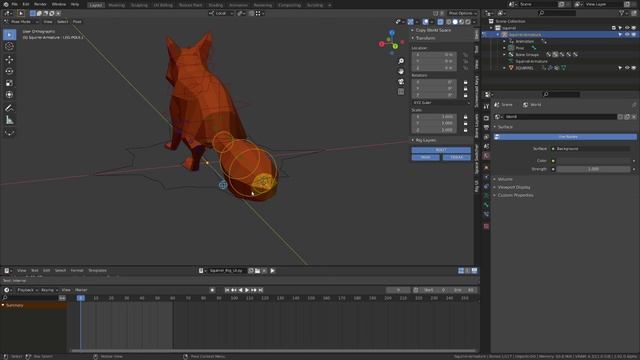
Task: Run script with text editor play icon
Action: tap(272, 271)
